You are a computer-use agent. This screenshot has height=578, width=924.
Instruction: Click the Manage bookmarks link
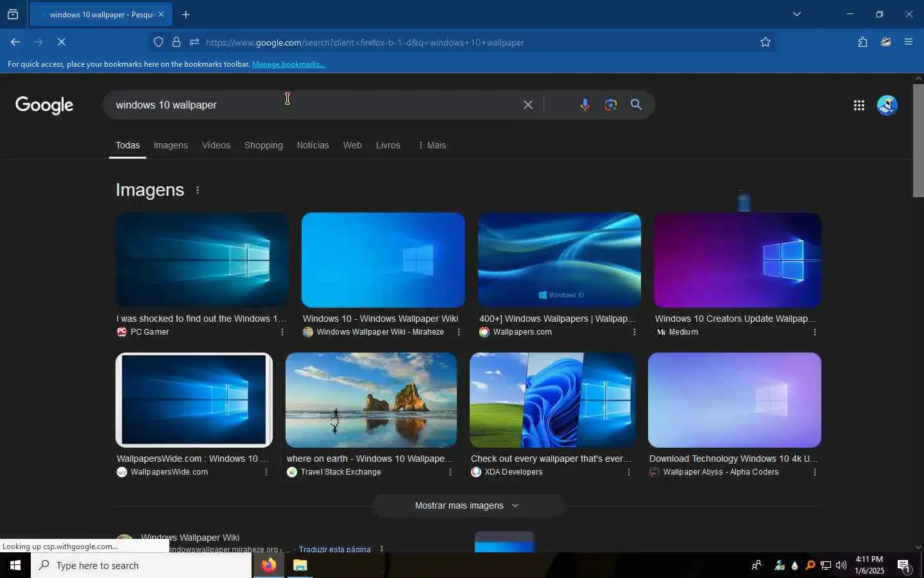click(289, 64)
